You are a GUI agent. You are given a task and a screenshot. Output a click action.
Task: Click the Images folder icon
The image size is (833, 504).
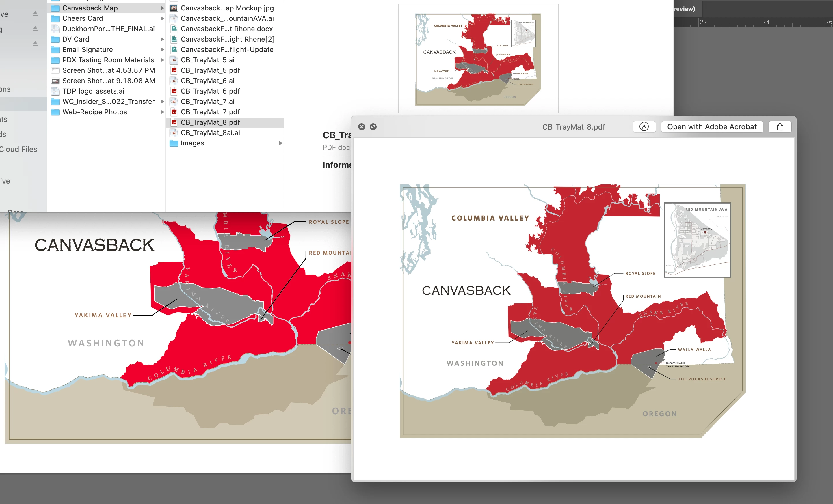pos(174,143)
